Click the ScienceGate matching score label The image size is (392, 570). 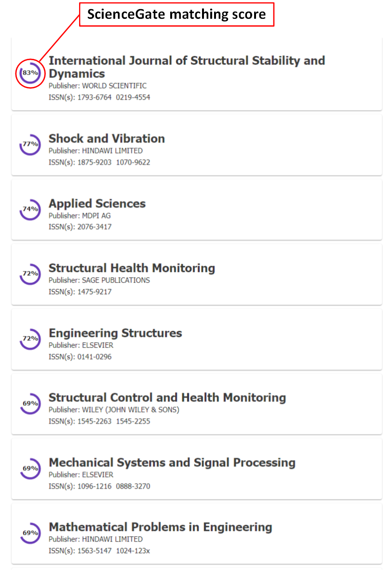point(177,14)
